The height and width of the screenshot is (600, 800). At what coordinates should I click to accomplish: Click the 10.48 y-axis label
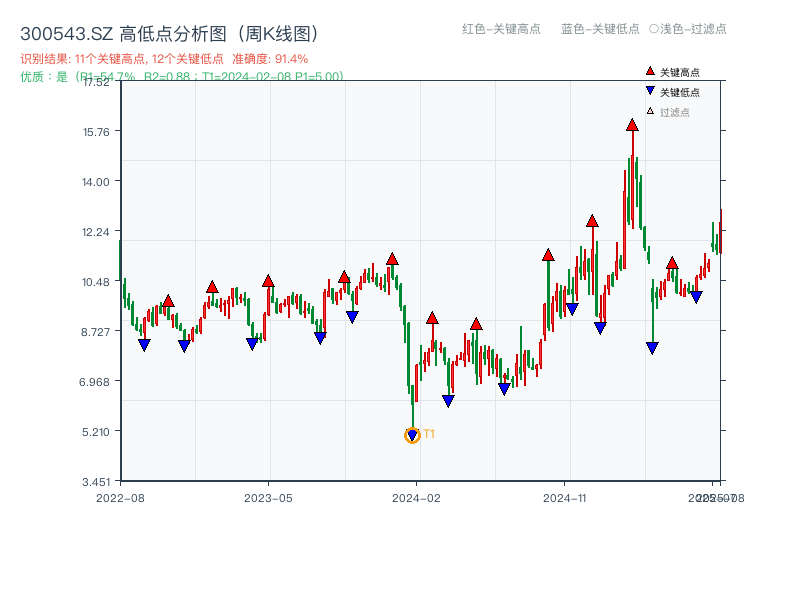96,282
